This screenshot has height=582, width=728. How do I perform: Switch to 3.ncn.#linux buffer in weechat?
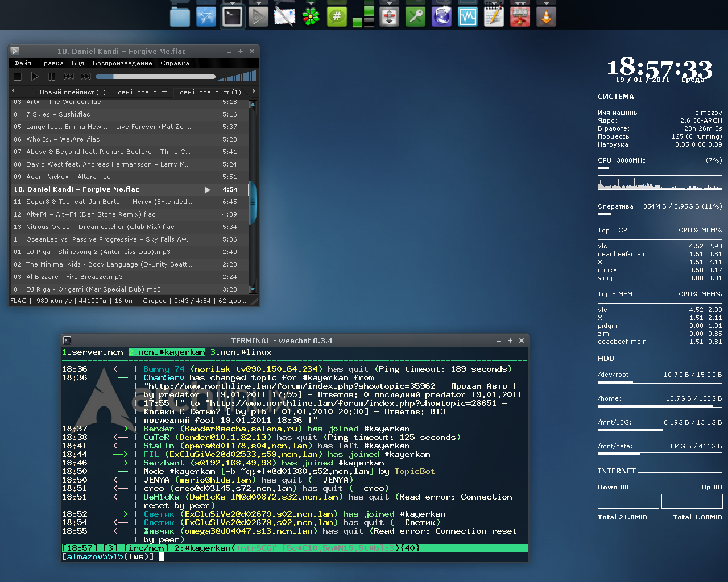(x=241, y=352)
